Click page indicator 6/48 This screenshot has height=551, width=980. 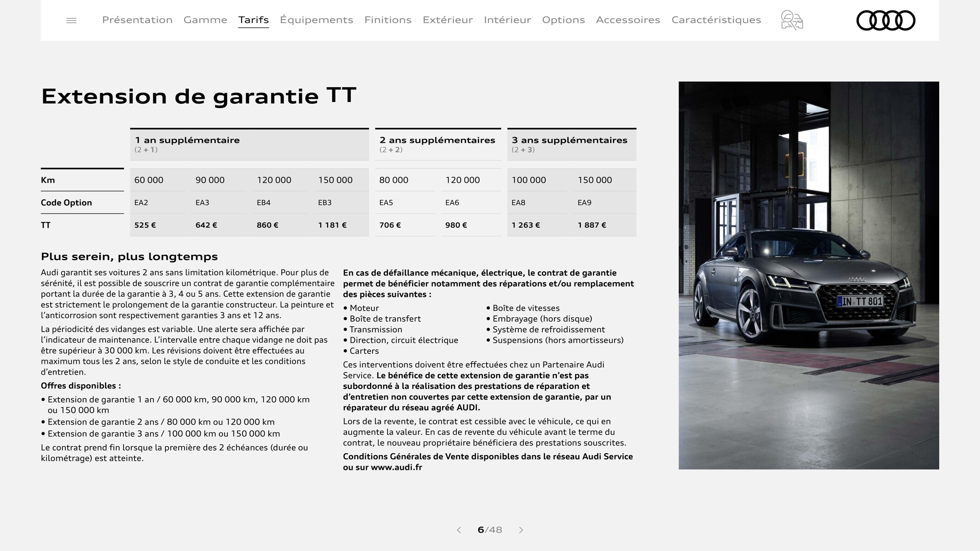(490, 530)
